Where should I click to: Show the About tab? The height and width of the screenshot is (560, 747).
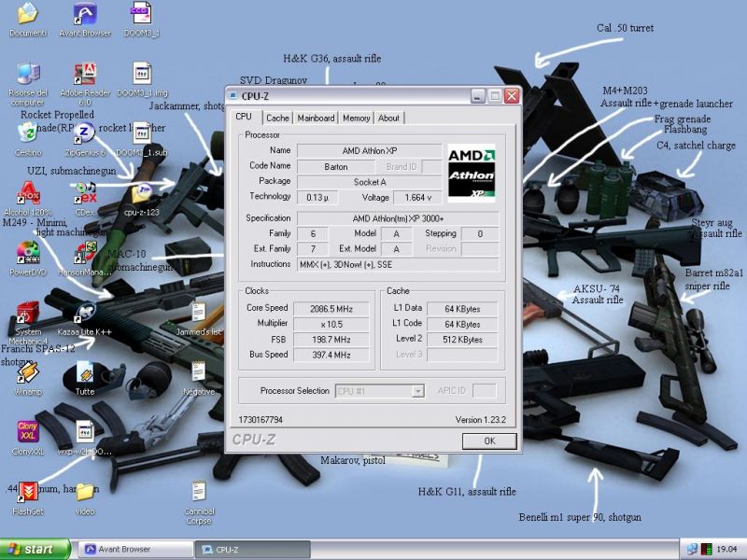click(x=388, y=118)
